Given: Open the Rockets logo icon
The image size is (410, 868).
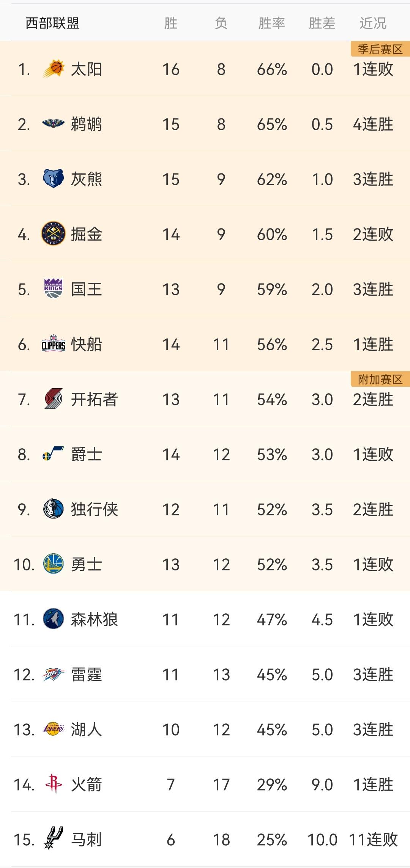Looking at the screenshot, I should coord(53,784).
